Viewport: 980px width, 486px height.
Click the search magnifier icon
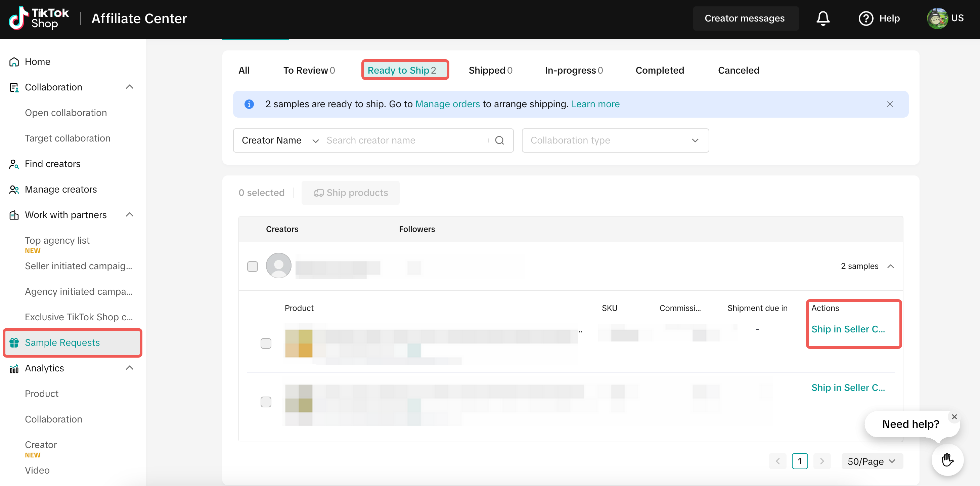[499, 140]
